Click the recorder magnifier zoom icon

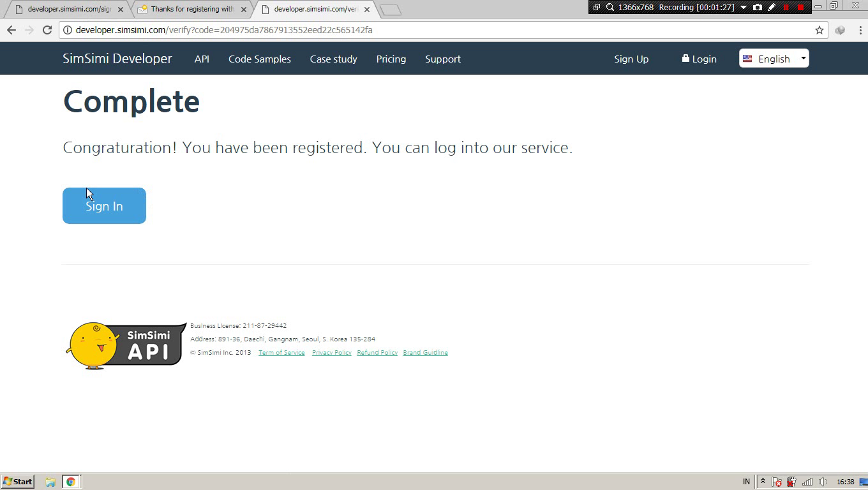click(610, 7)
